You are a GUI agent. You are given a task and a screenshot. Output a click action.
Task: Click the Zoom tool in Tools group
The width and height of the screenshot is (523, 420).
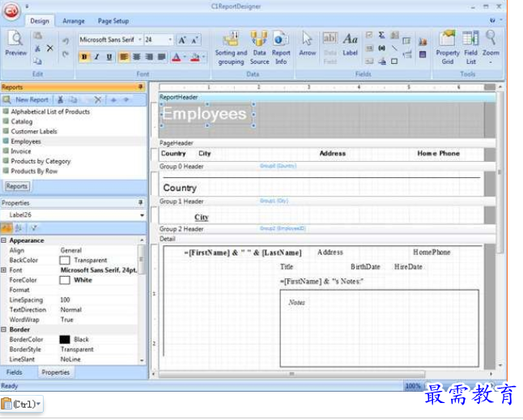[491, 48]
